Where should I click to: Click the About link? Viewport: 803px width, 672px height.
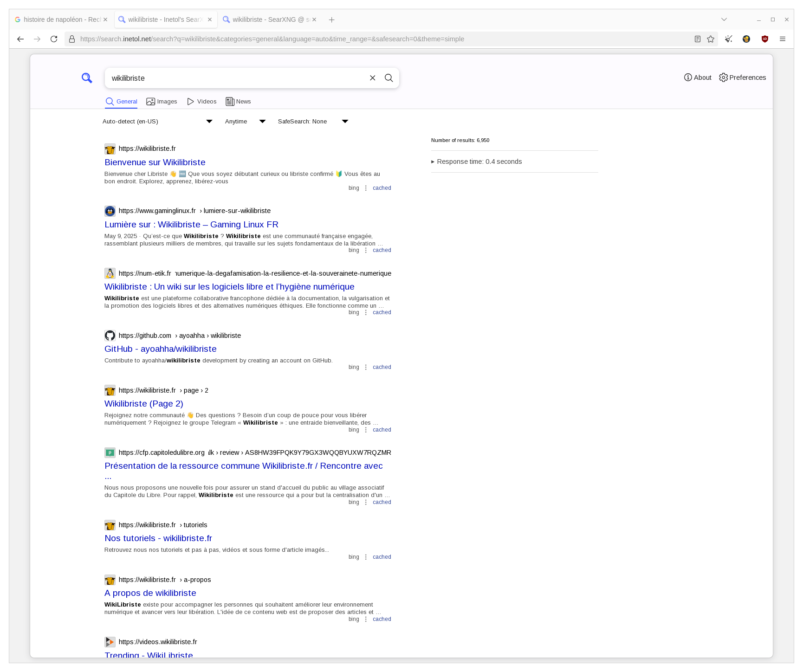tap(698, 78)
